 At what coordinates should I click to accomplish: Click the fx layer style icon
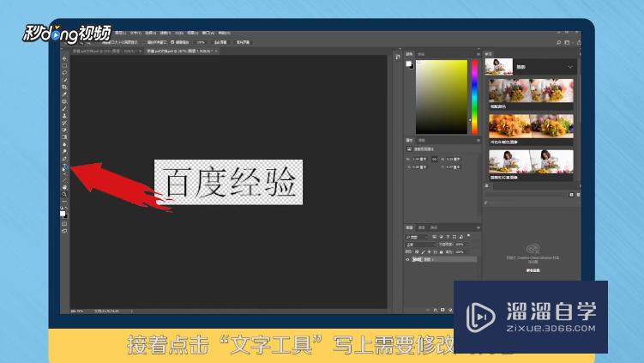pyautogui.click(x=436, y=310)
